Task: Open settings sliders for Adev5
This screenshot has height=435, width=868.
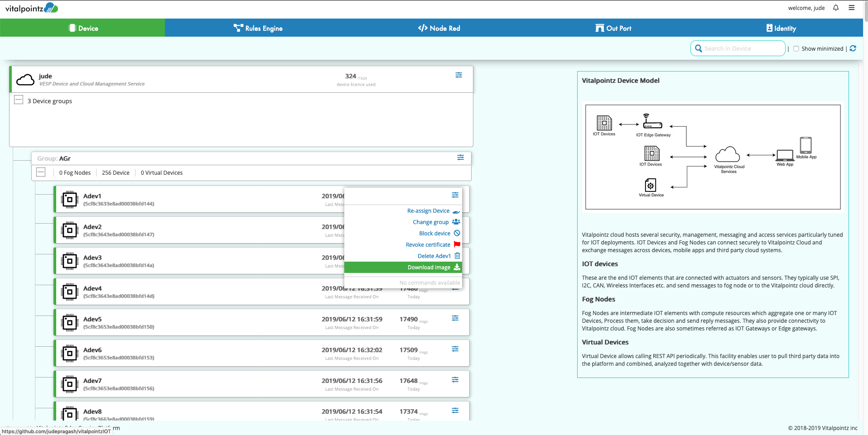Action: [455, 318]
